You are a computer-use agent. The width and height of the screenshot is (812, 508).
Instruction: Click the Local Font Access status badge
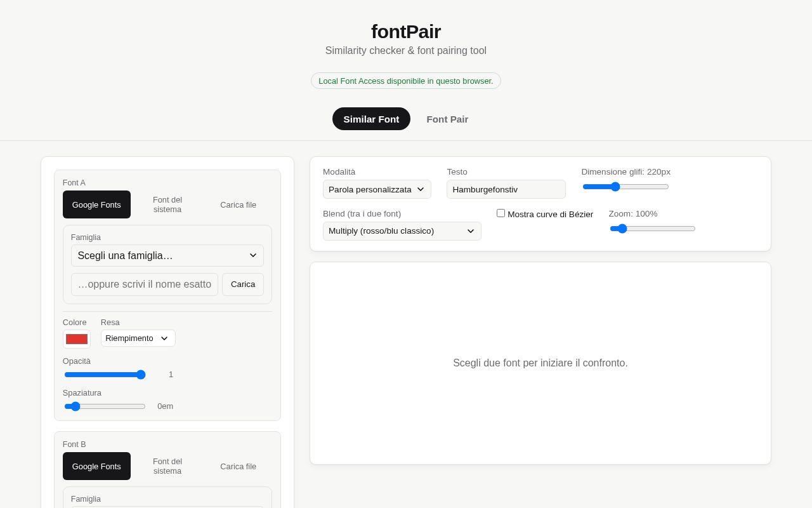pyautogui.click(x=406, y=81)
